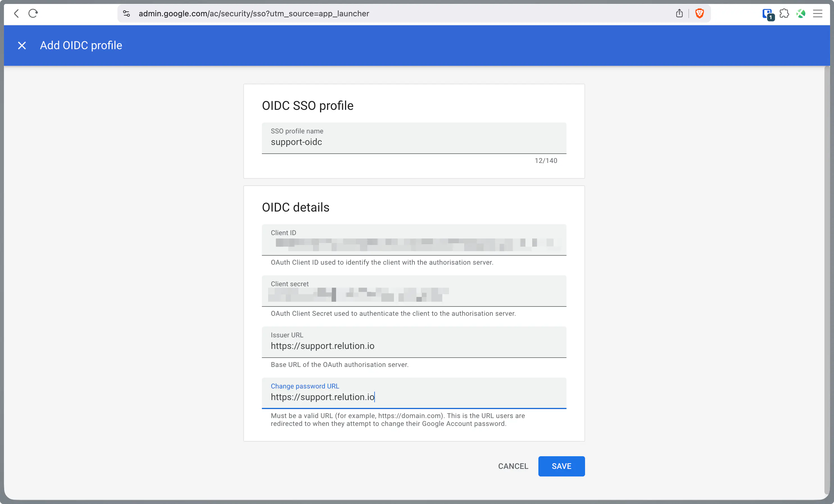Open the extensions puzzle icon
834x504 pixels.
tap(784, 13)
